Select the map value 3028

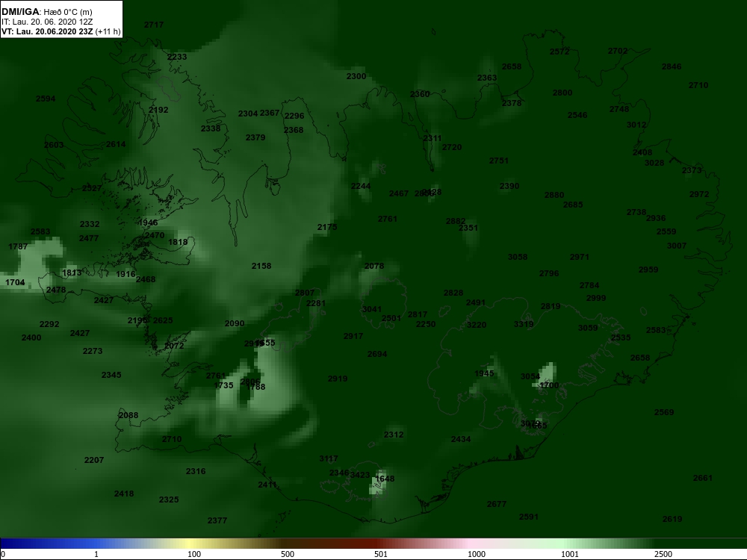click(x=654, y=163)
